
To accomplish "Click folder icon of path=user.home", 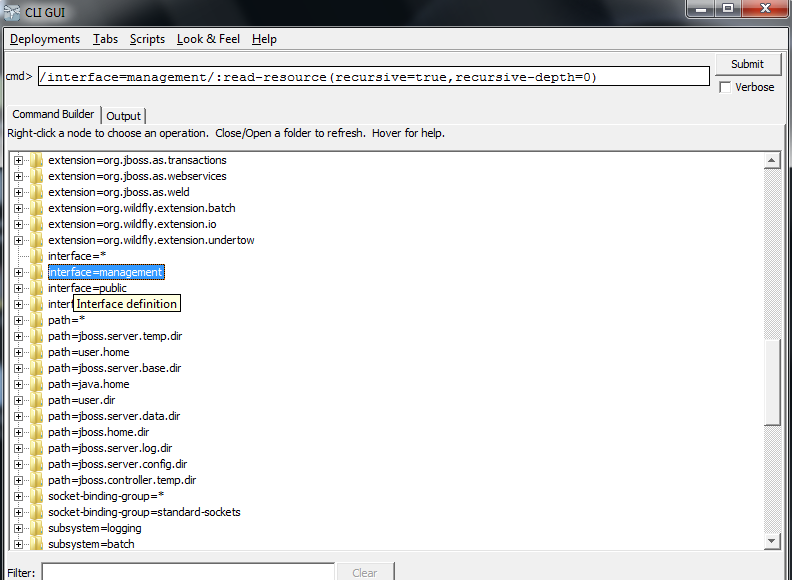I will (x=36, y=352).
